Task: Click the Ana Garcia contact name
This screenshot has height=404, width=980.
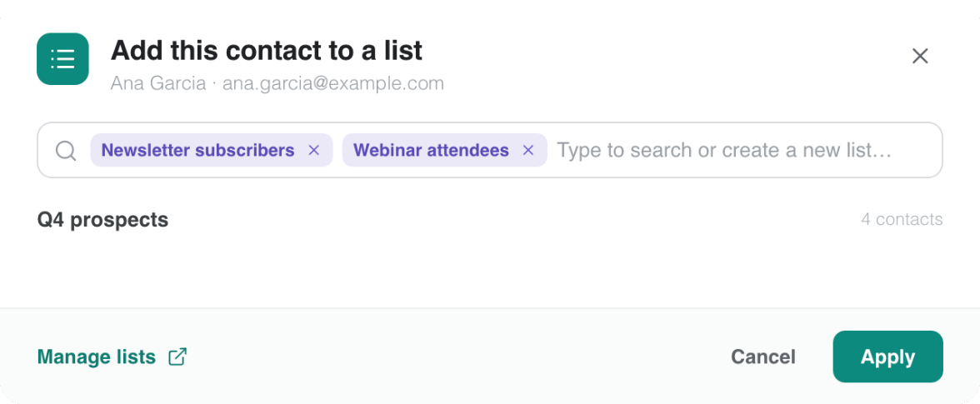Action: click(x=158, y=83)
